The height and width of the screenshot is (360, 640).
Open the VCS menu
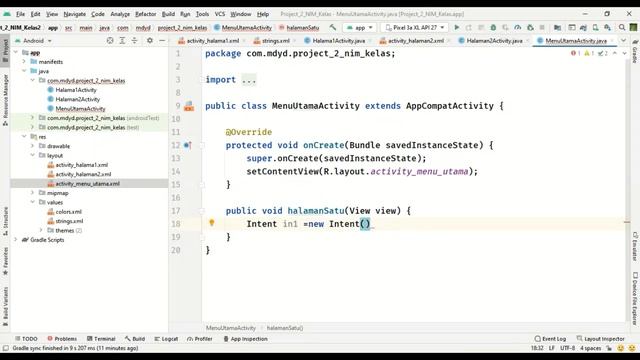pyautogui.click(x=220, y=14)
